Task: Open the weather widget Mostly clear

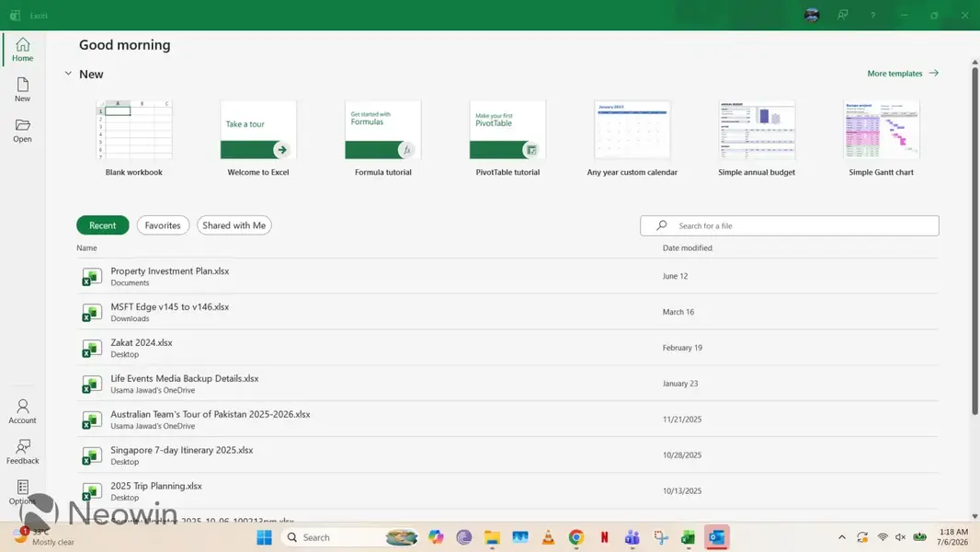Action: coord(44,537)
